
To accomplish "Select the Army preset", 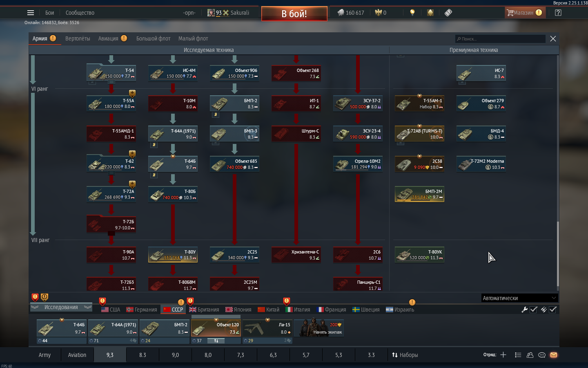I will point(45,355).
